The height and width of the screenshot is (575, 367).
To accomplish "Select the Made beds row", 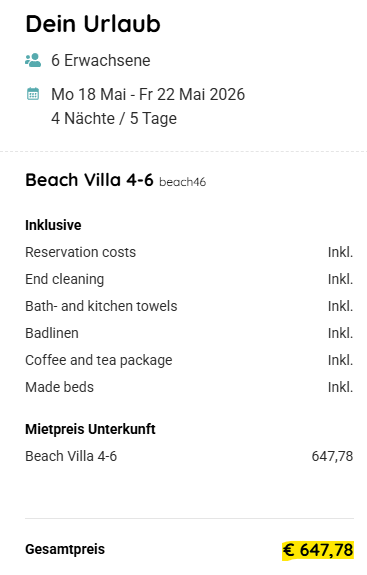I will [x=189, y=387].
